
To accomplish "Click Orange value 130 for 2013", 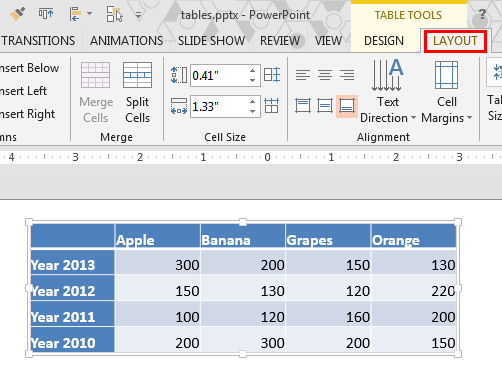I will (x=443, y=265).
